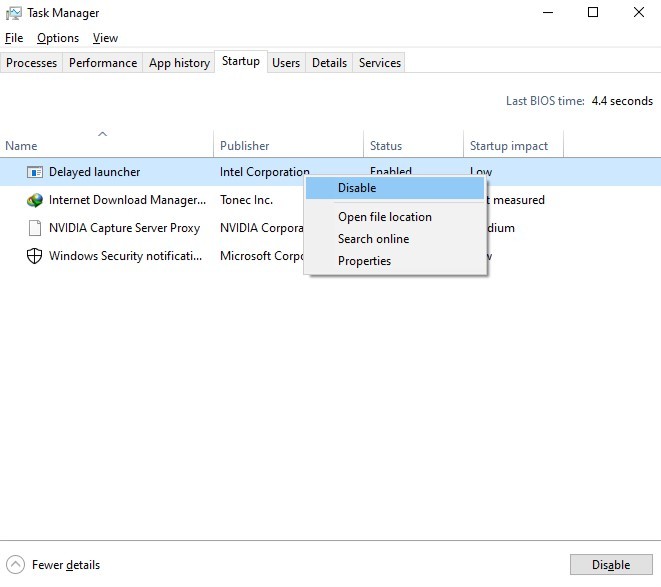Image resolution: width=661 pixels, height=587 pixels.
Task: Choose Properties in the context menu
Action: tap(395, 261)
